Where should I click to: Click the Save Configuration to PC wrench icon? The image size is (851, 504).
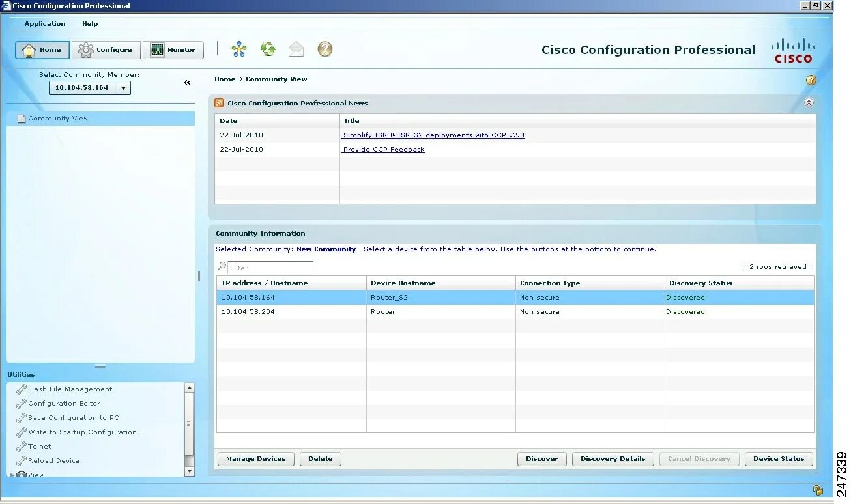(22, 418)
